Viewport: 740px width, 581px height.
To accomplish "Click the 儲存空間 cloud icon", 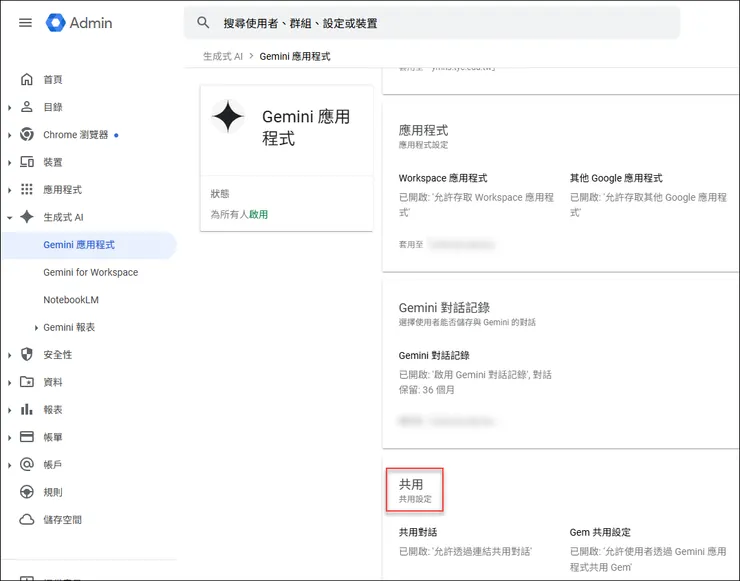I will [27, 519].
